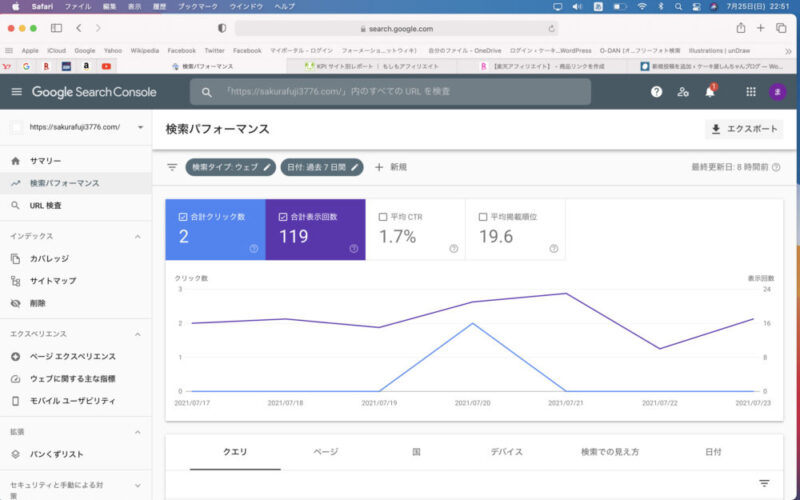Expand セキュリティと手動による対策 section

coord(138,486)
